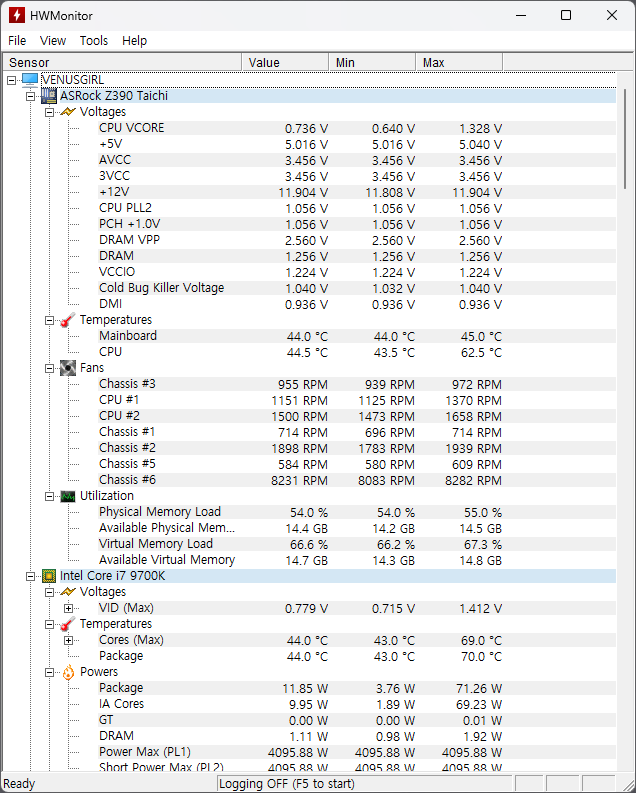Screen dimensions: 636x793
Task: Collapse the Powers group
Action: pos(50,672)
